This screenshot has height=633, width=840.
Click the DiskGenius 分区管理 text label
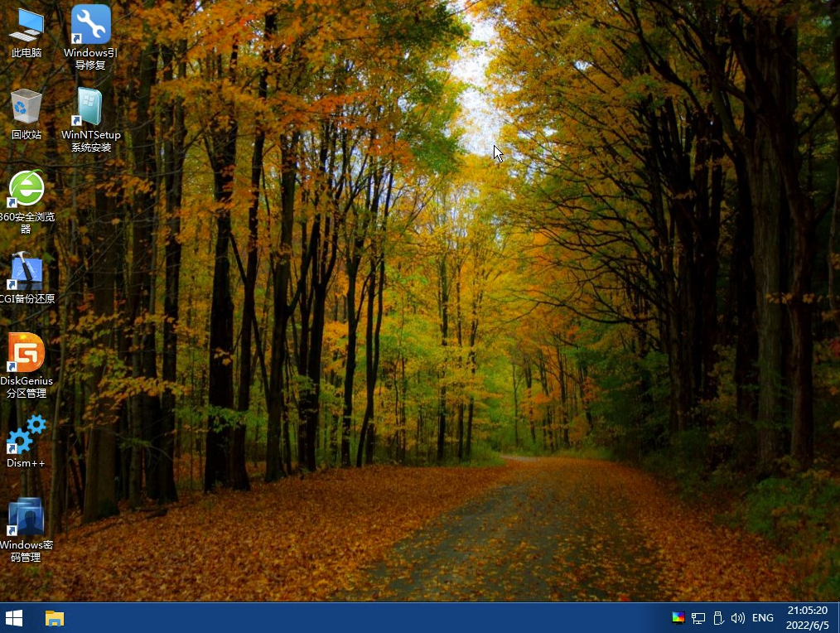(27, 387)
